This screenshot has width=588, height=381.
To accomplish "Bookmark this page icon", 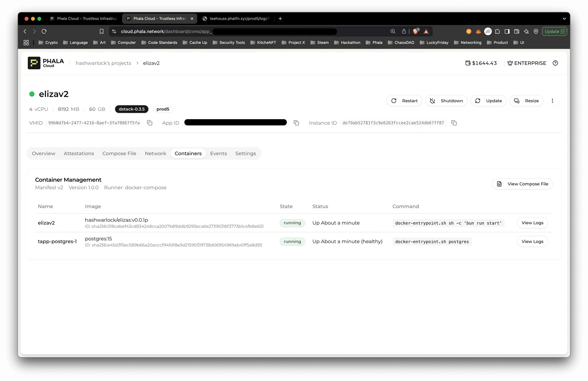I will click(101, 31).
